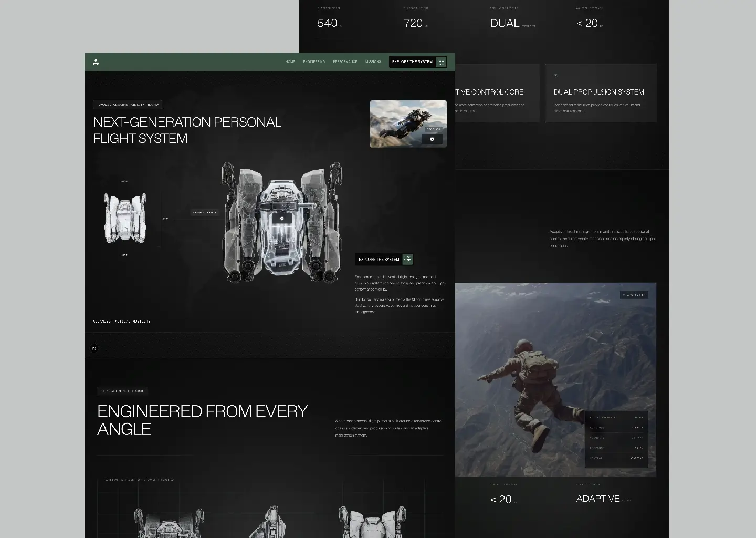The image size is (756, 538).
Task: Click header EXPLORE THE SYSTEM button
Action: (418, 62)
